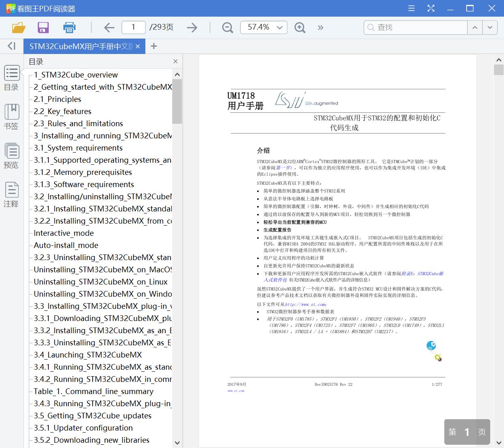Open outline entry Table_1._Command_line_summary
This screenshot has height=448, width=504.
tap(93, 391)
